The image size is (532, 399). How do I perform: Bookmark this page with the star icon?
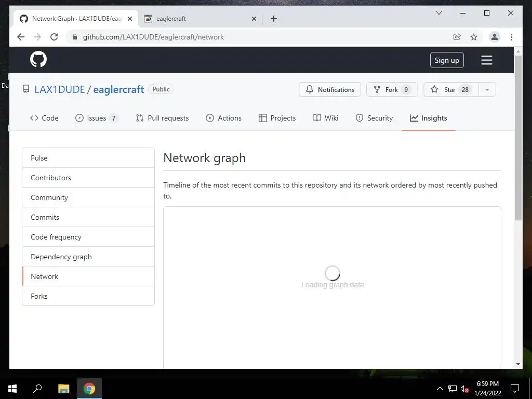[474, 37]
